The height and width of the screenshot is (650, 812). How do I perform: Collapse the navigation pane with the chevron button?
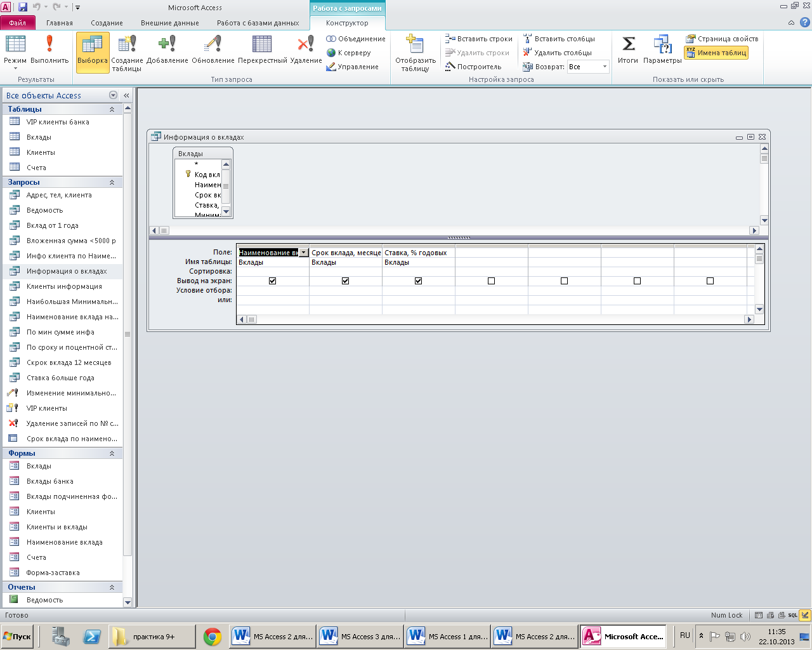pos(126,95)
